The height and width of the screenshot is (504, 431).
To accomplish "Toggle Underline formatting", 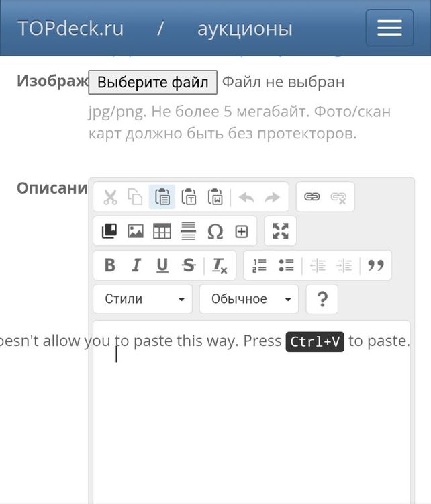I will (162, 265).
